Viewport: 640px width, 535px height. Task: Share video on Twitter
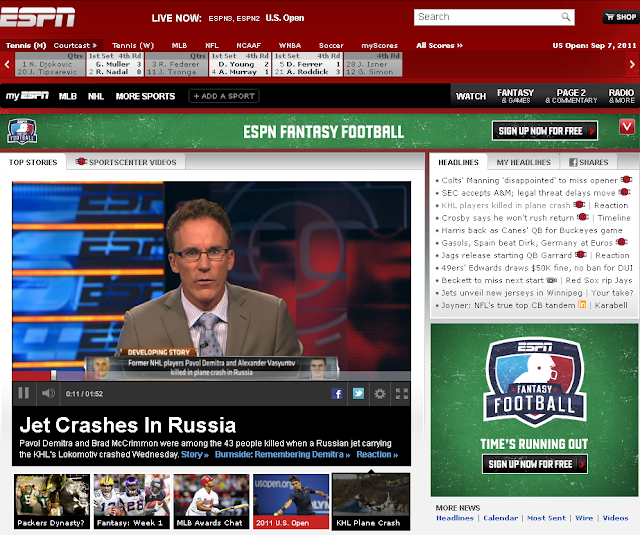click(358, 393)
